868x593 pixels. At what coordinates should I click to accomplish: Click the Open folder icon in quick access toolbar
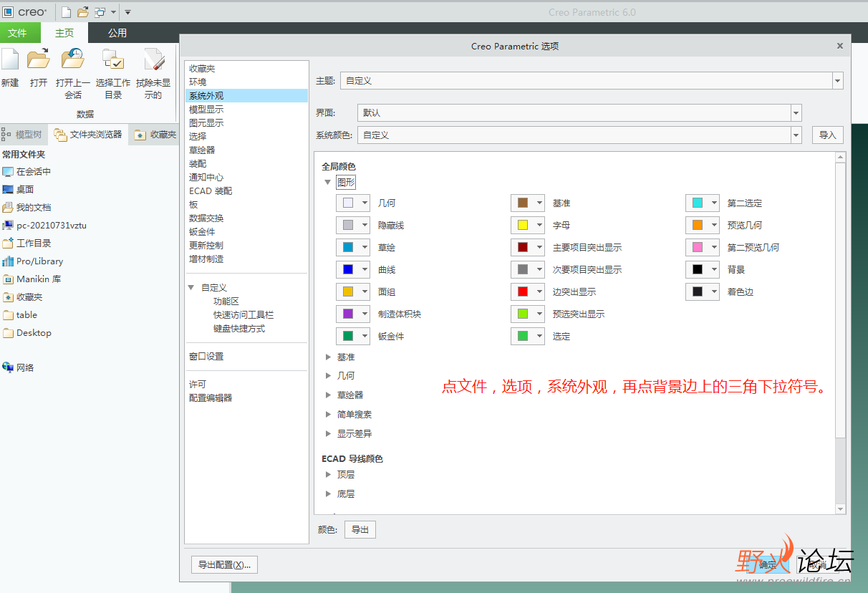[83, 11]
